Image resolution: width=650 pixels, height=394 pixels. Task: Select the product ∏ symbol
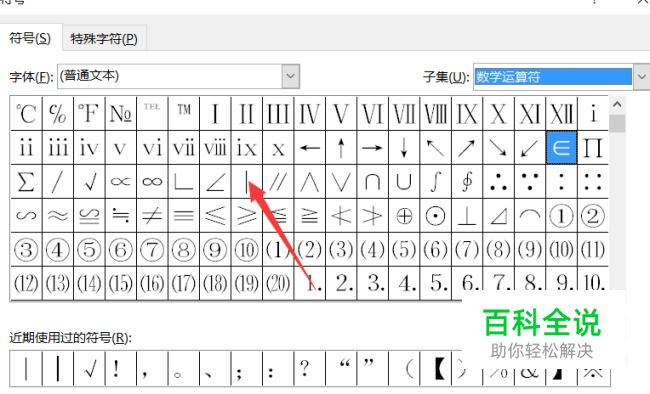pyautogui.click(x=593, y=148)
